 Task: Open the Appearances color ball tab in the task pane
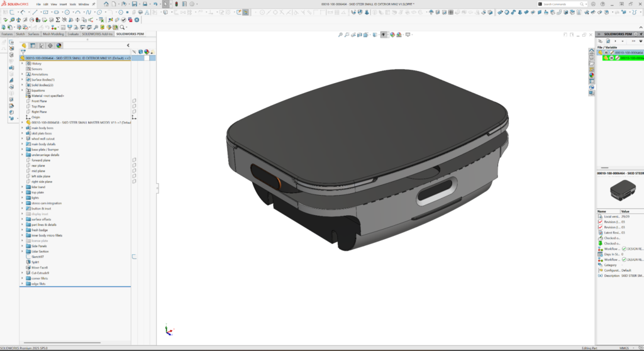tap(591, 75)
